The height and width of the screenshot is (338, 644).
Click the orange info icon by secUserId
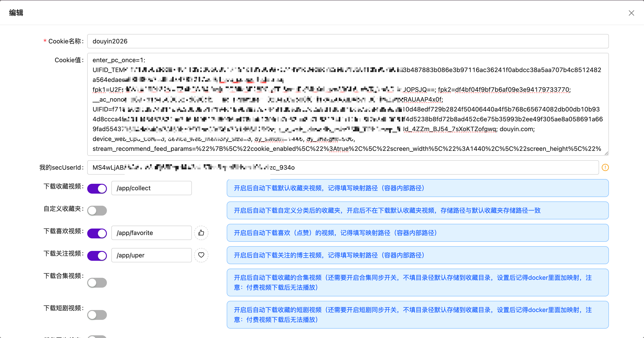(x=605, y=167)
